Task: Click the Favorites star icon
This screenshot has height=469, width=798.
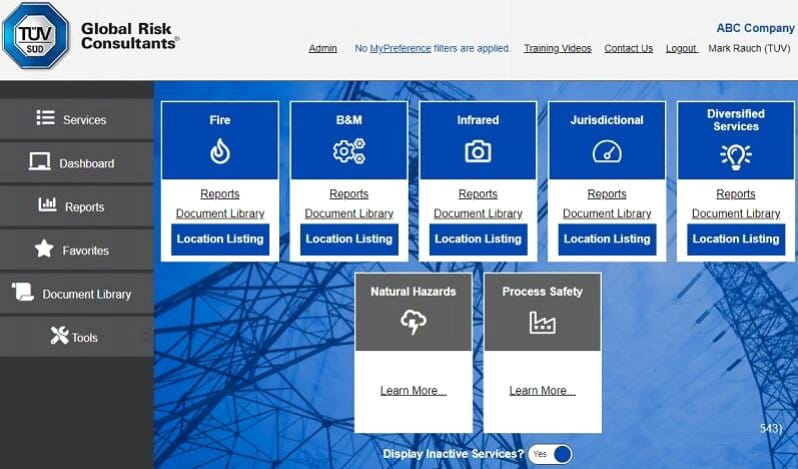Action: pos(44,248)
